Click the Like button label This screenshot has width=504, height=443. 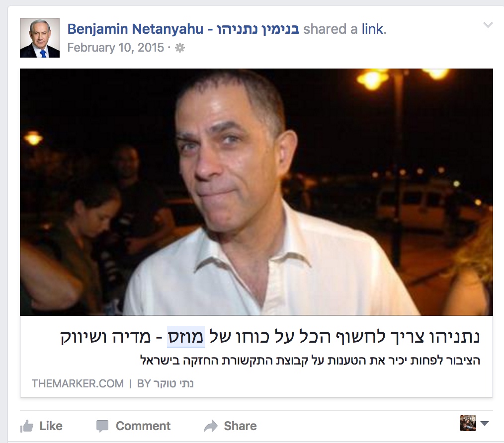pos(51,426)
